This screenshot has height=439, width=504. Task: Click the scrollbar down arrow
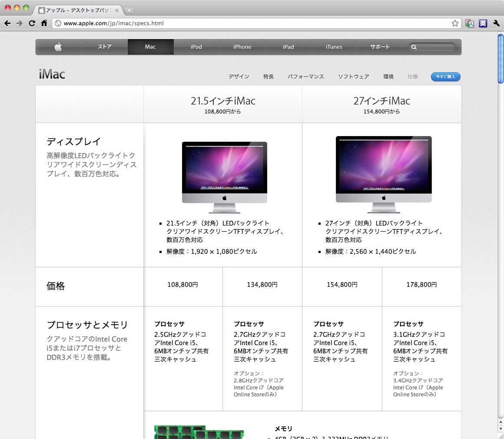pos(501,429)
